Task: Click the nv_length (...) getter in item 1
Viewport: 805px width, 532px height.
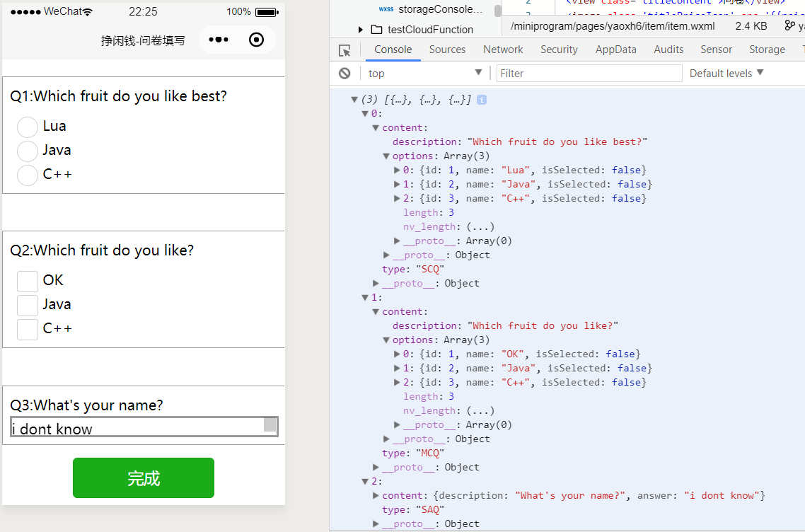Action: (480, 410)
